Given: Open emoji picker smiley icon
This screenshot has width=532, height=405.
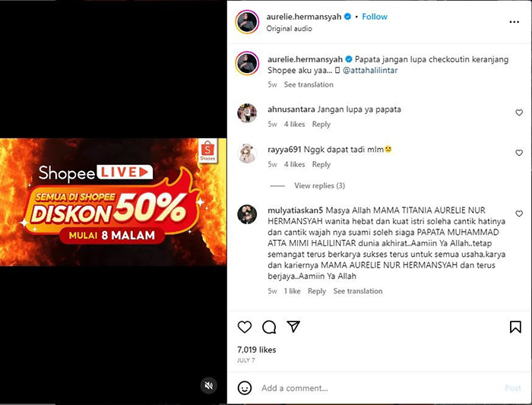Looking at the screenshot, I should [x=244, y=388].
